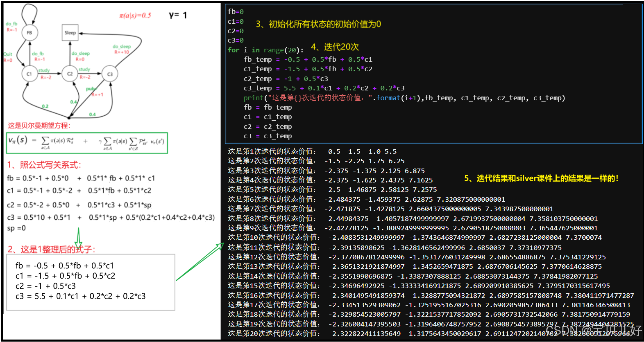Click the 'c1 = c1_temp' assignment line

(x=268, y=117)
